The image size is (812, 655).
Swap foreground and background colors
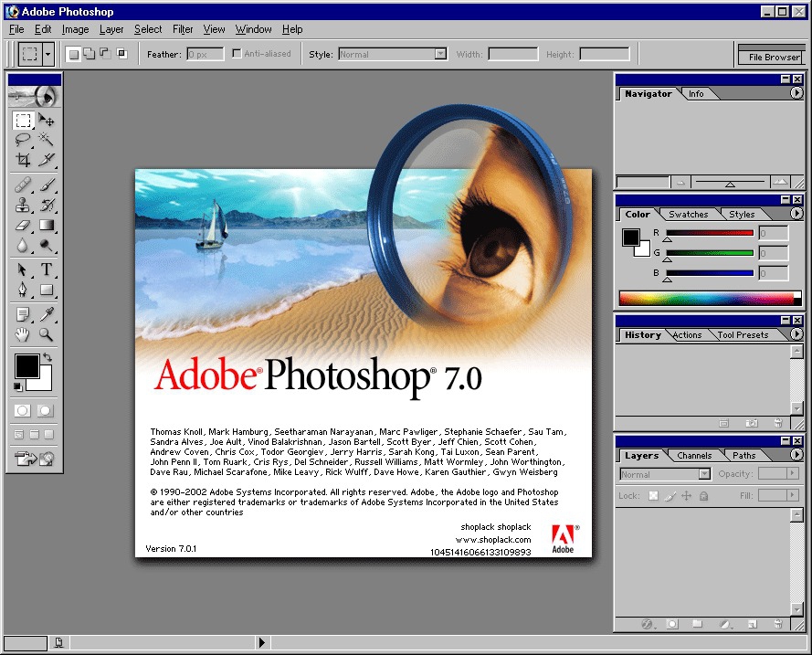click(47, 357)
